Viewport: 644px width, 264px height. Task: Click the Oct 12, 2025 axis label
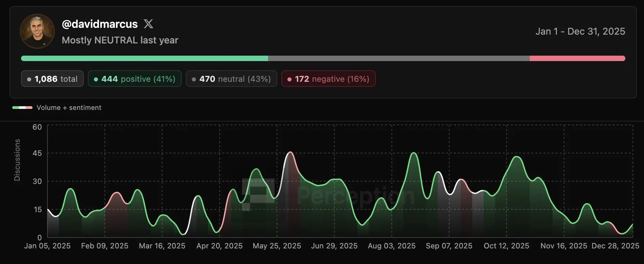tap(506, 246)
